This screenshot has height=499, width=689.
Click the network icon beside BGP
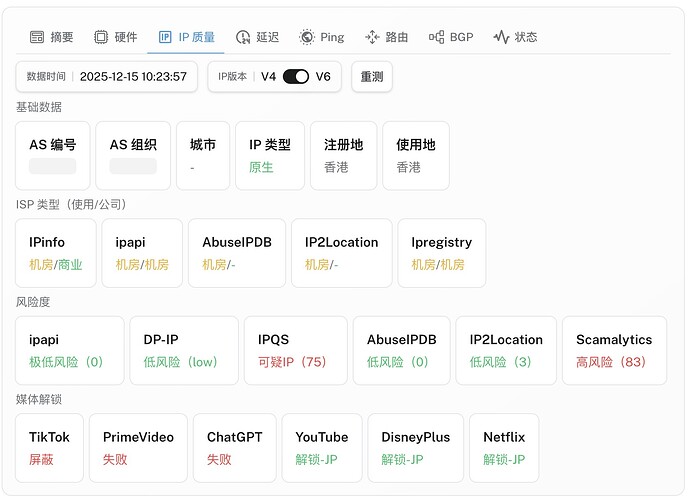(x=436, y=37)
